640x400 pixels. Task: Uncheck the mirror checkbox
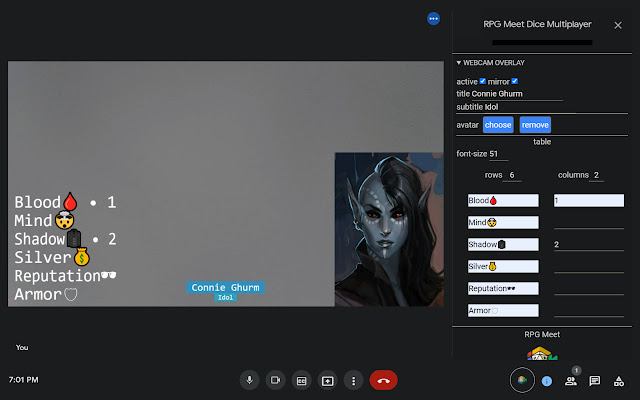pos(515,81)
